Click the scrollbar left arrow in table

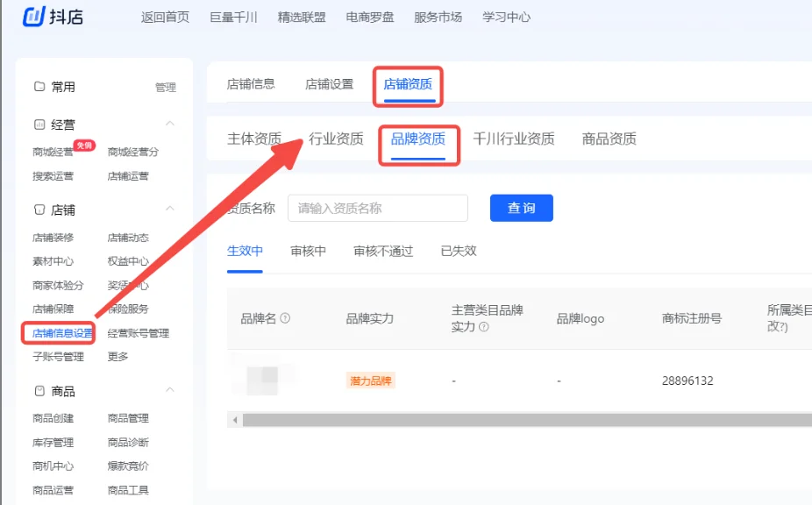234,421
